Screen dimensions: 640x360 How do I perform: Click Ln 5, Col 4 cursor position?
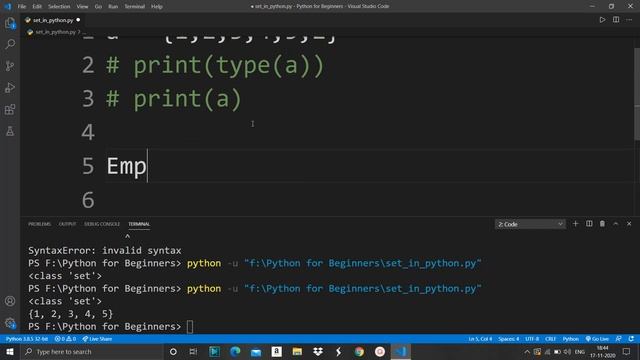[480, 339]
